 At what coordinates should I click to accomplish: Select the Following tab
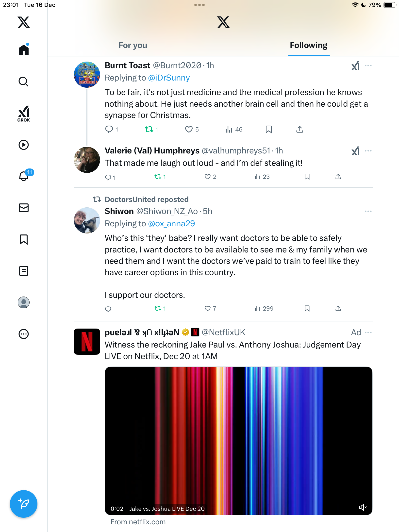point(309,45)
